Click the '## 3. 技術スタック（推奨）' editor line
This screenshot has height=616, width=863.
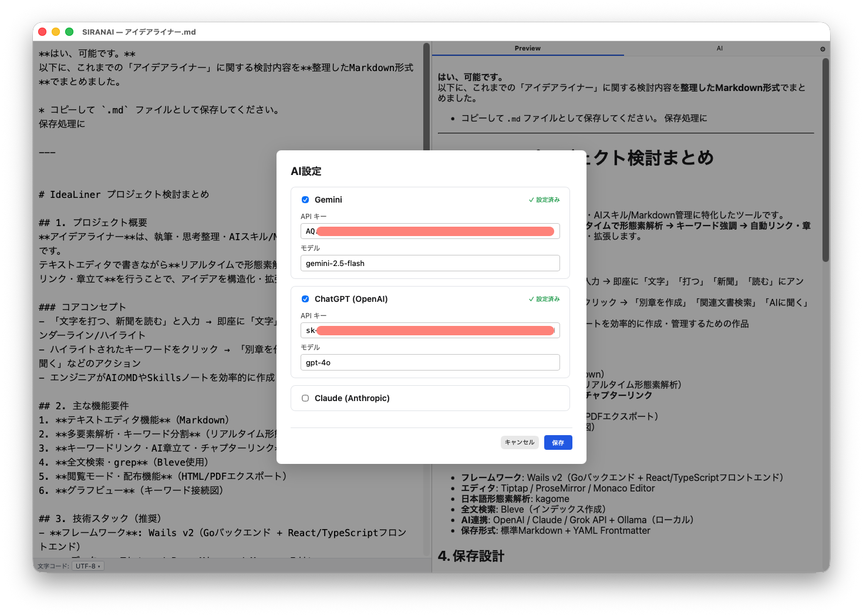coord(100,519)
